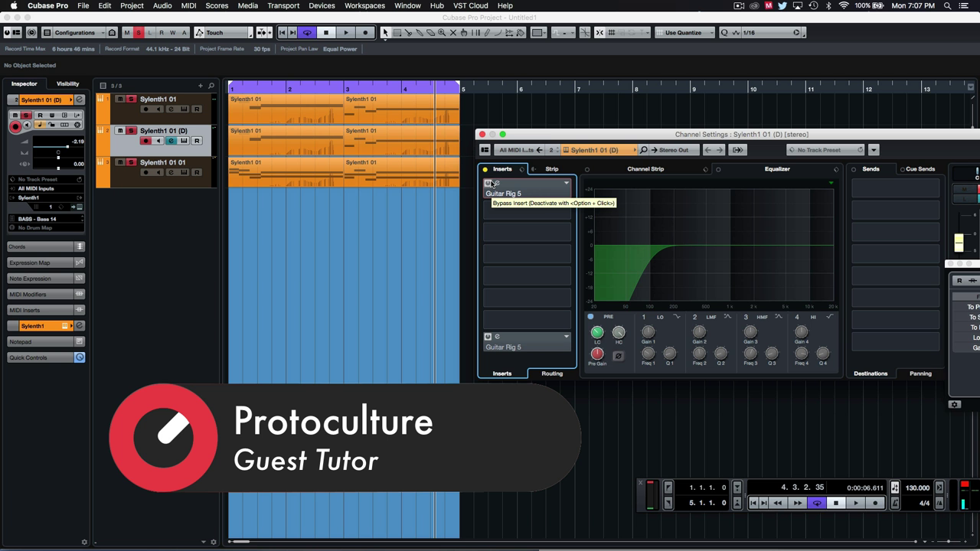Viewport: 980px width, 551px height.
Task: Open the first insert slot plugin dropdown arrow
Action: [x=567, y=184]
